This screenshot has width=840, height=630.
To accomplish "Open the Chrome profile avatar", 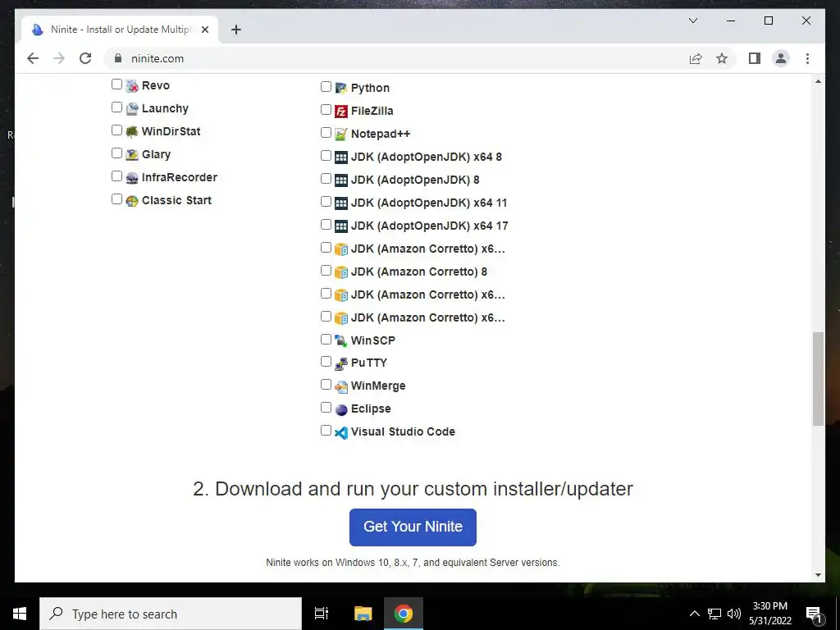I will coord(781,58).
